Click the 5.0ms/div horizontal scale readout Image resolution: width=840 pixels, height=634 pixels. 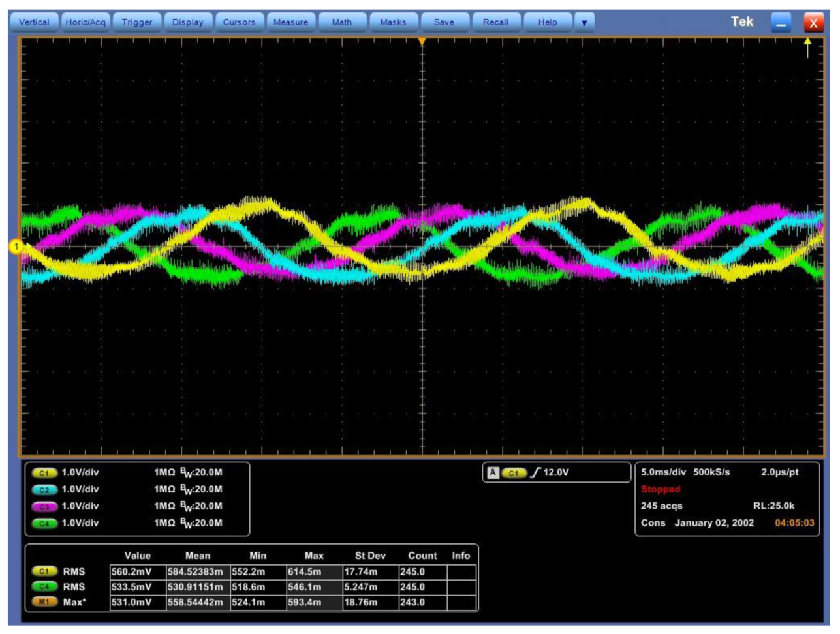coord(663,472)
